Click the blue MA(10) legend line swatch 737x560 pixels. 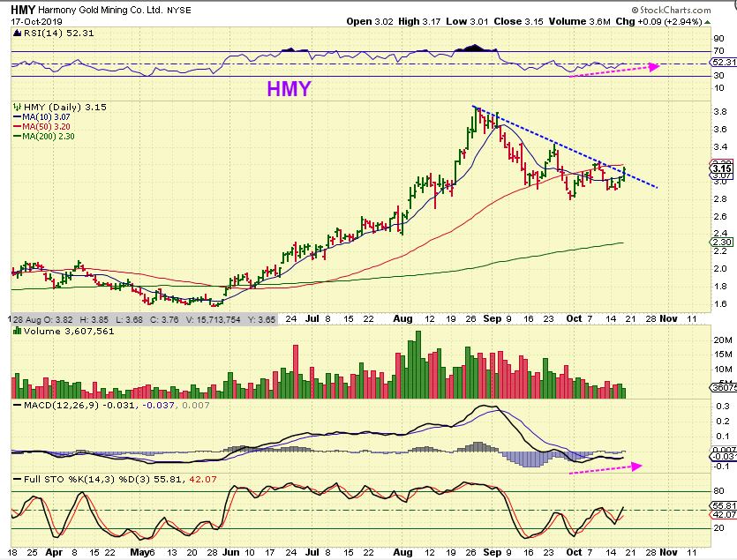18,117
